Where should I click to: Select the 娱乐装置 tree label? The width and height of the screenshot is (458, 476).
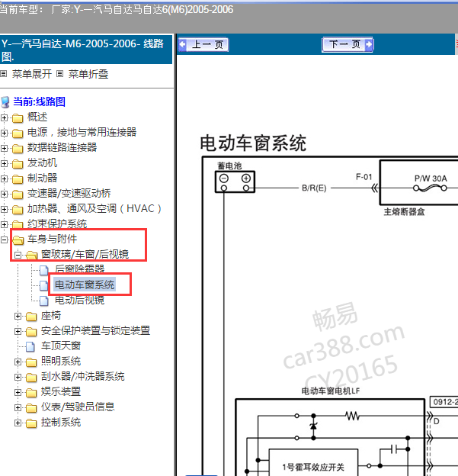click(x=61, y=391)
